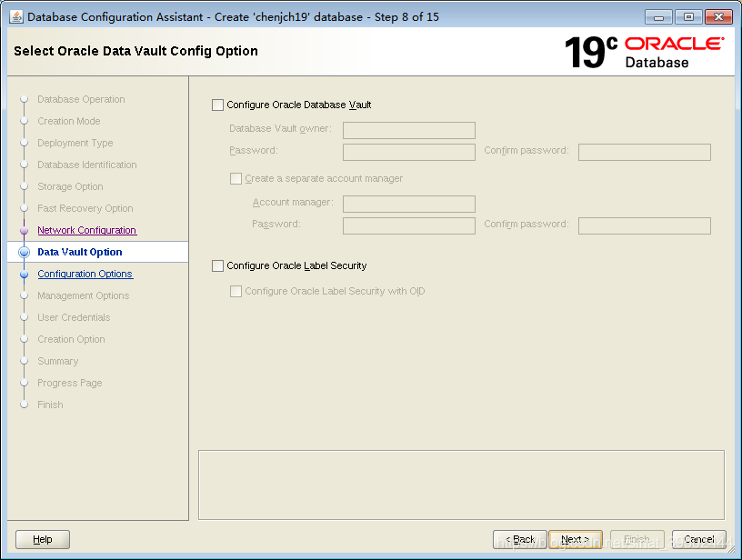
Task: Select Management Options step label
Action: click(84, 295)
